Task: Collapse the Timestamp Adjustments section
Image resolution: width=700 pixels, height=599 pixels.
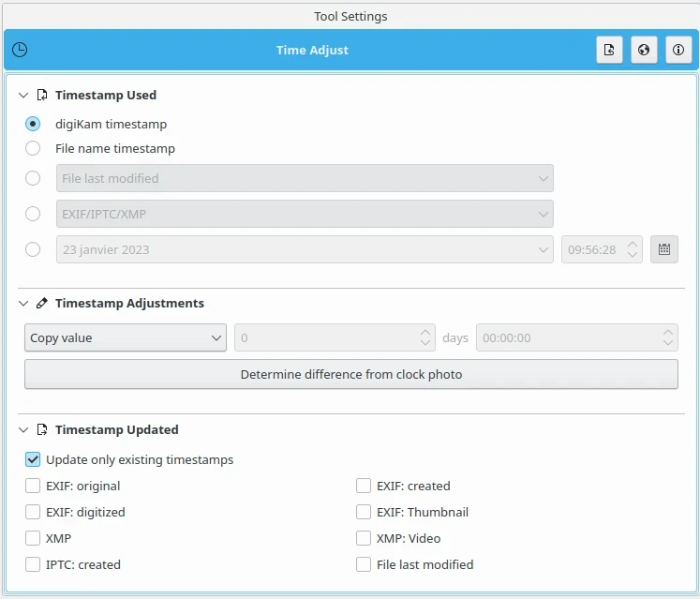Action: point(23,304)
